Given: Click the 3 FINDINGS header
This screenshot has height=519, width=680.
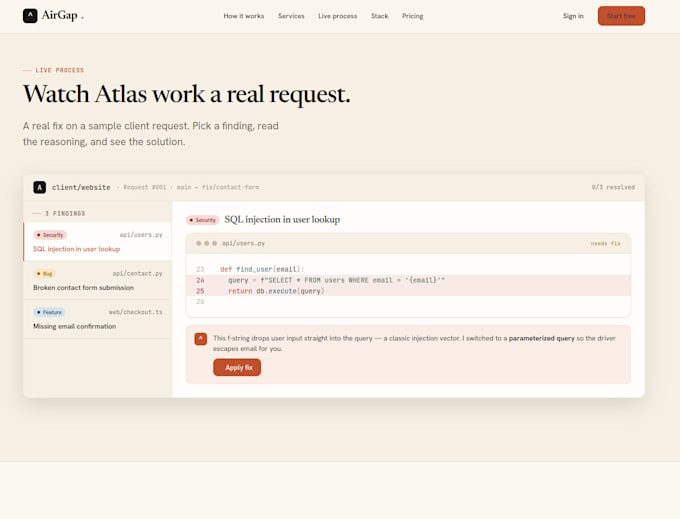Looking at the screenshot, I should point(65,213).
